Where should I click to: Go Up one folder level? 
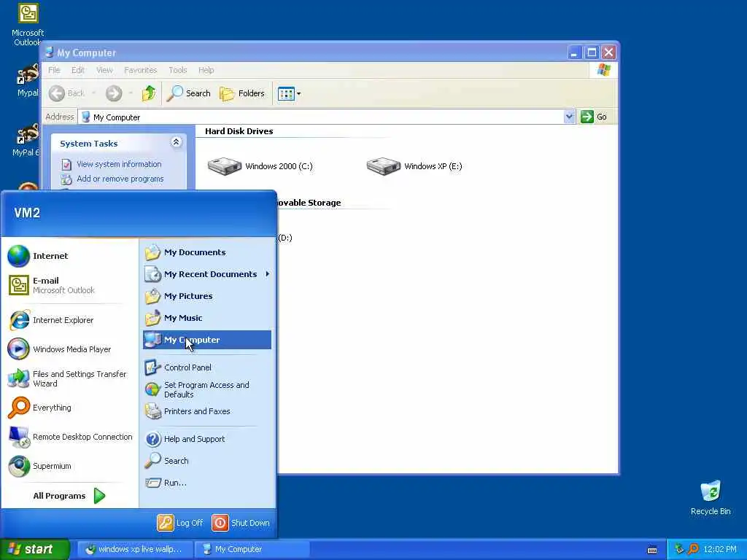point(149,93)
